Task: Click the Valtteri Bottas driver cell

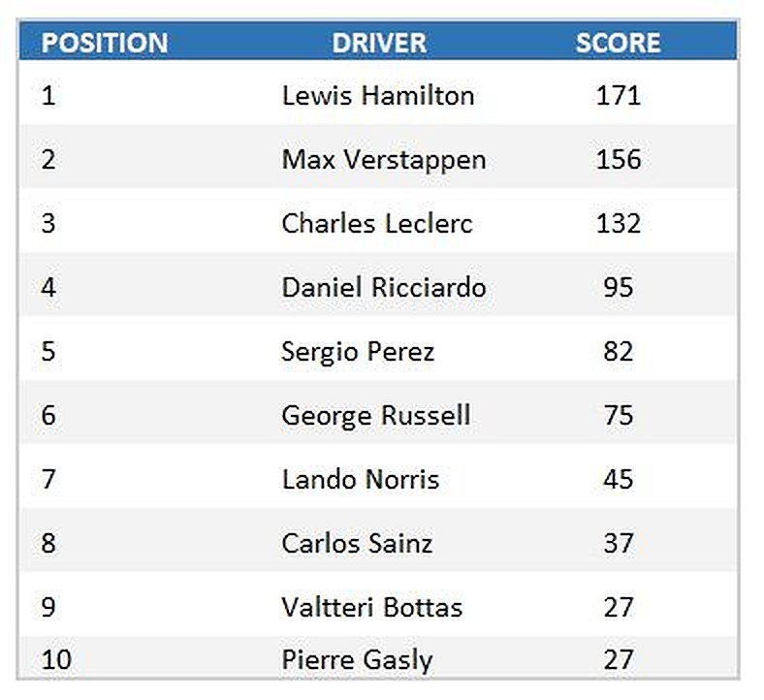Action: tap(372, 608)
